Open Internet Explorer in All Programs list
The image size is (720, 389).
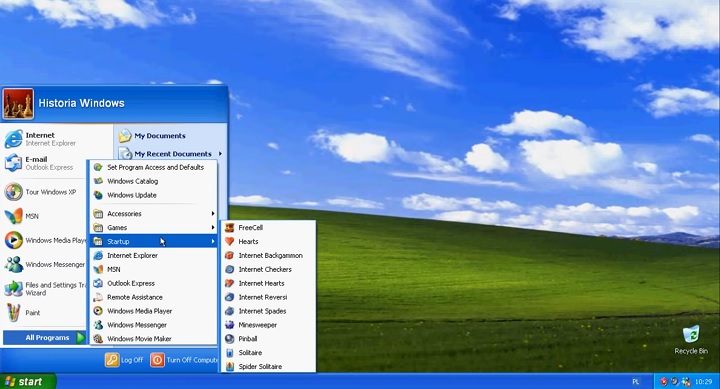[x=153, y=255]
